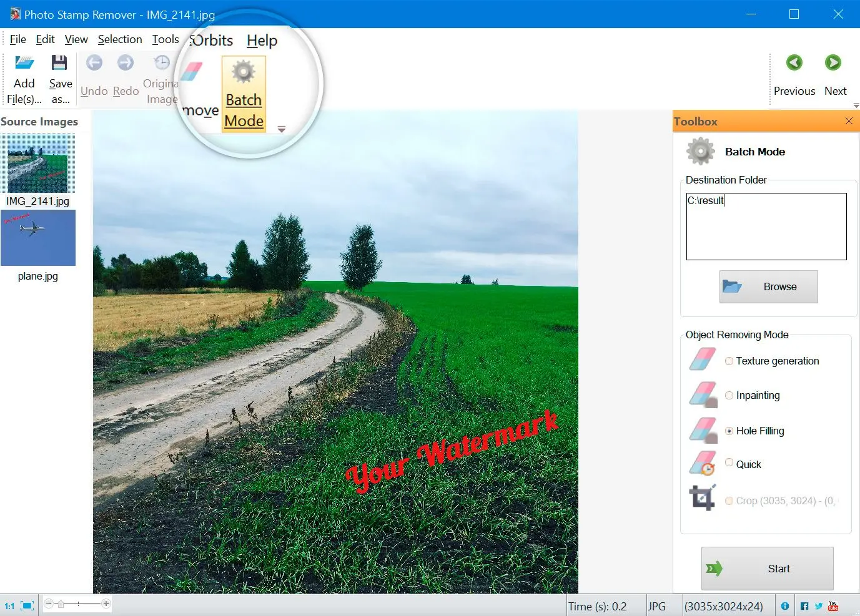
Task: Close the Toolbox panel
Action: point(849,121)
